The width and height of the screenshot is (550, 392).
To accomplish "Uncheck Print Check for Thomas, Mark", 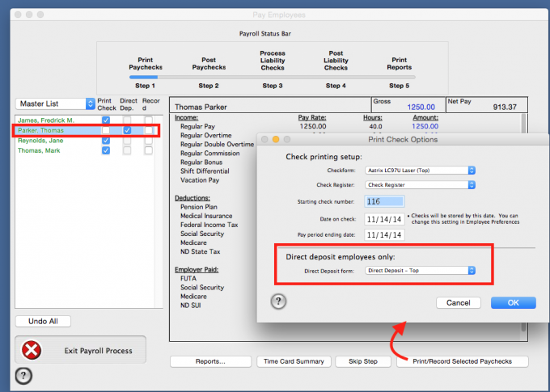I will [x=106, y=150].
